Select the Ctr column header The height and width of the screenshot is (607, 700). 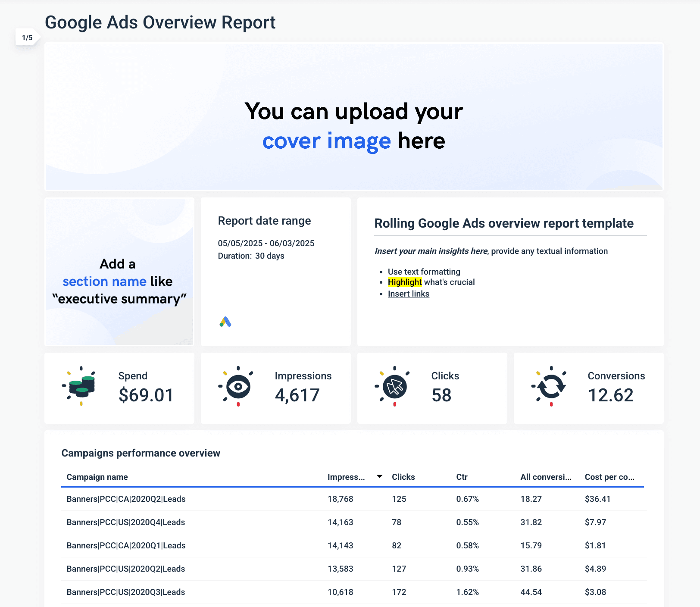coord(462,477)
